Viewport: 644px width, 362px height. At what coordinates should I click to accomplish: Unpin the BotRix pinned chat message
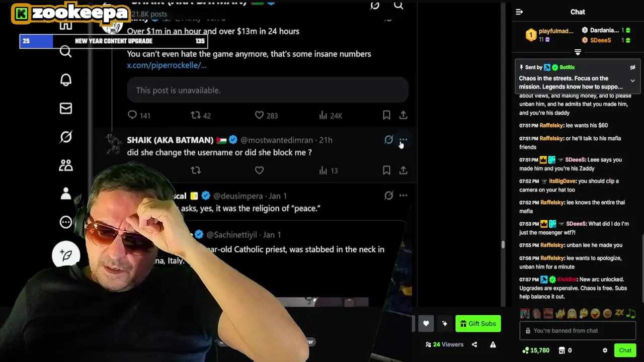click(632, 67)
